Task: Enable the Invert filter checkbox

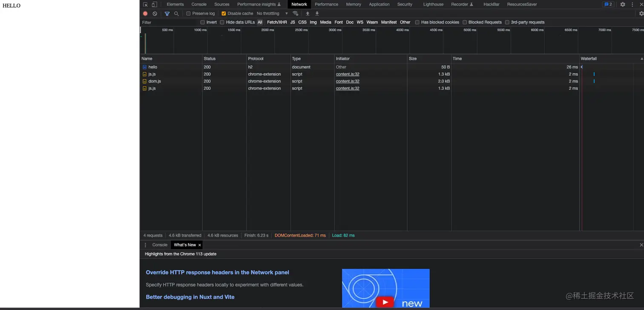Action: click(202, 22)
